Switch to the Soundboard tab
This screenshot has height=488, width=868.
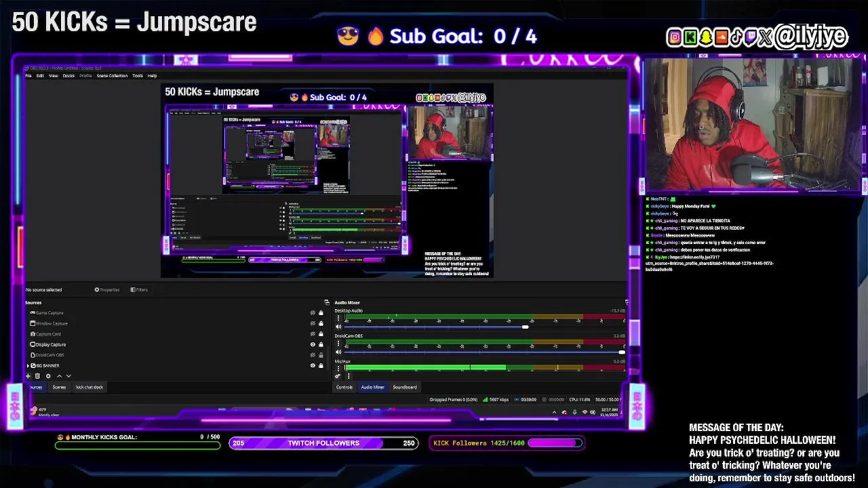click(405, 387)
